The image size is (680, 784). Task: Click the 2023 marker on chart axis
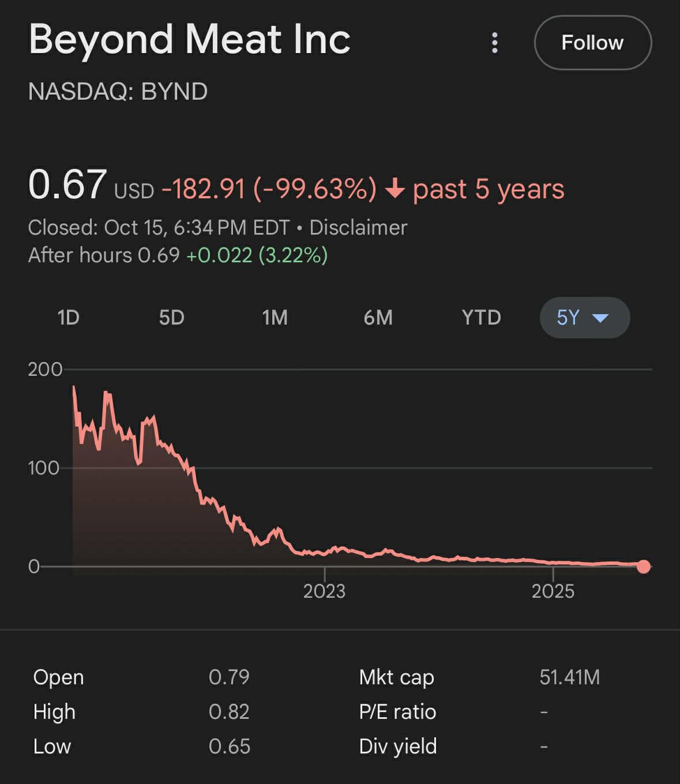324,591
